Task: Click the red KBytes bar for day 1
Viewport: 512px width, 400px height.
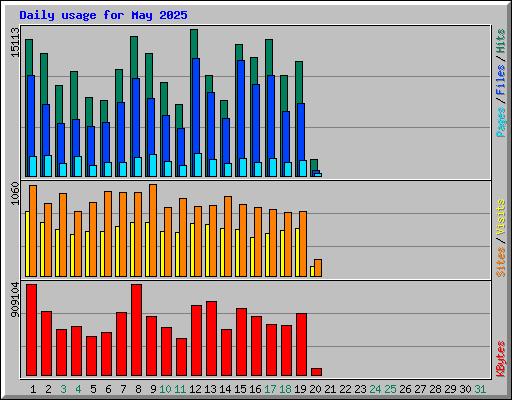Action: pyautogui.click(x=32, y=330)
